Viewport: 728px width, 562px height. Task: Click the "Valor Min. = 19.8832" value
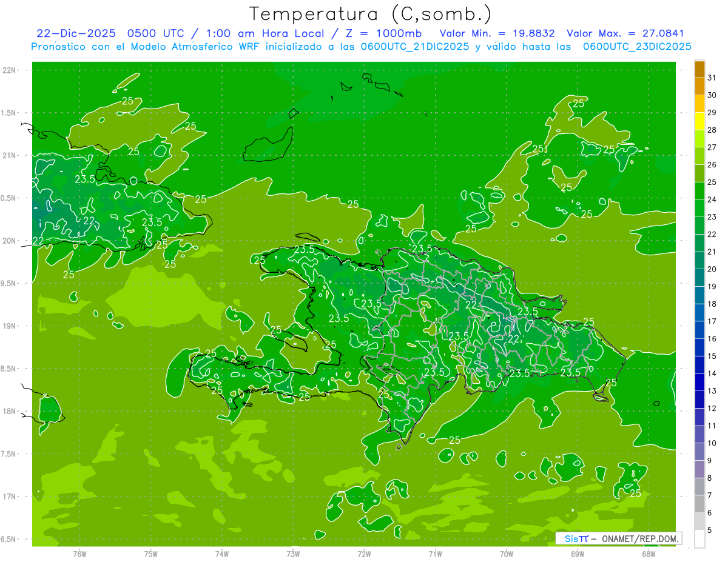(x=498, y=33)
